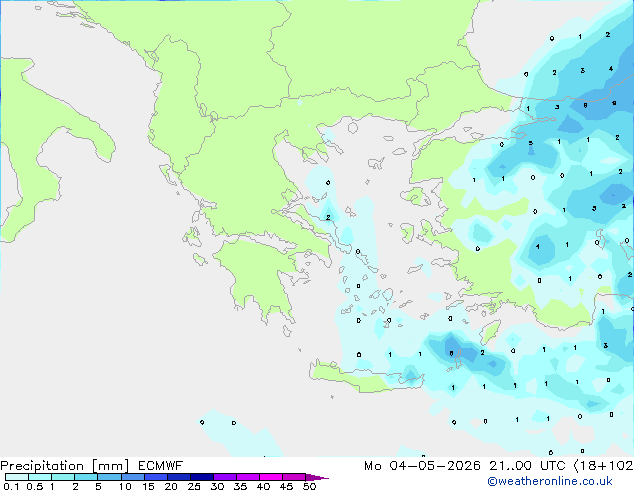The width and height of the screenshot is (634, 490).
Task: Click the legend label '40'
Action: click(x=263, y=486)
